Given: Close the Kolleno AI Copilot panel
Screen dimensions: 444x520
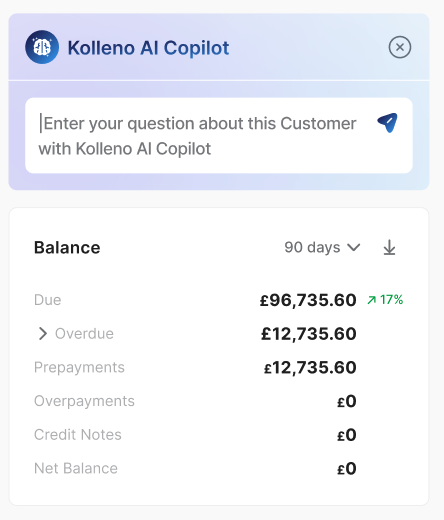Looking at the screenshot, I should click(x=400, y=47).
